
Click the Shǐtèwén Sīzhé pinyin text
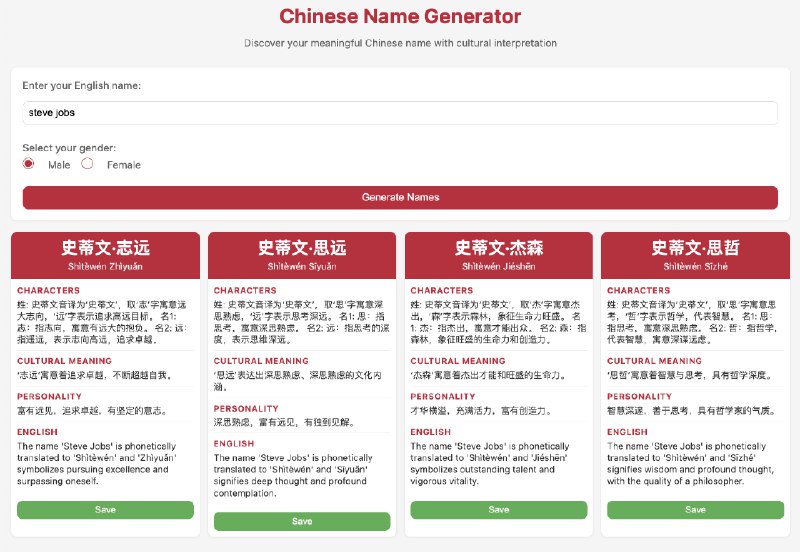tap(695, 266)
